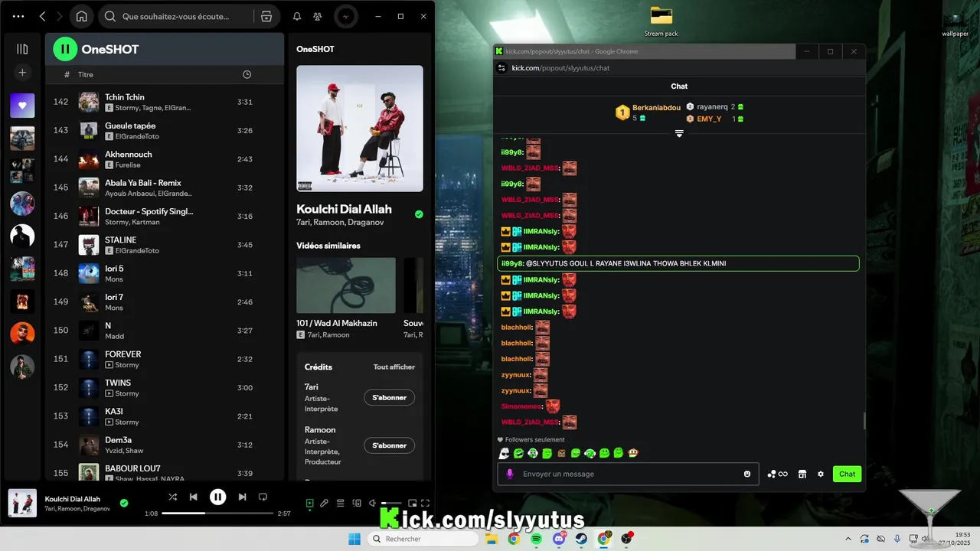Open Koulchi Dial Allah album cover
980x551 pixels.
click(x=360, y=128)
